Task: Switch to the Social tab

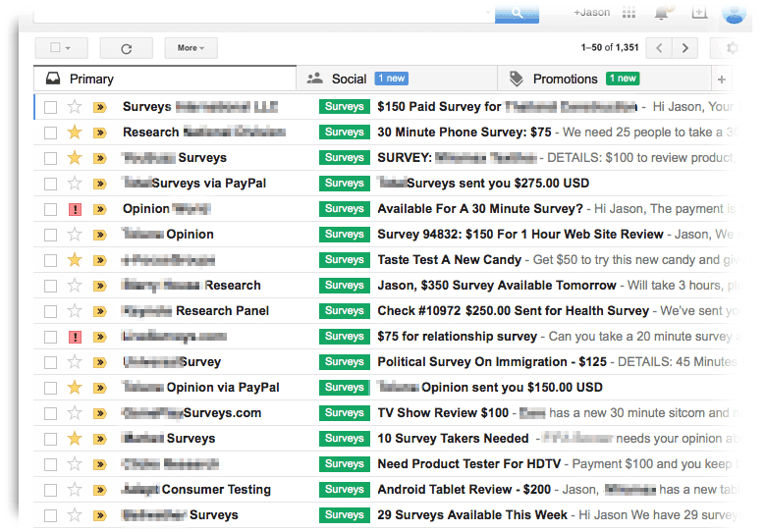Action: 397,79
